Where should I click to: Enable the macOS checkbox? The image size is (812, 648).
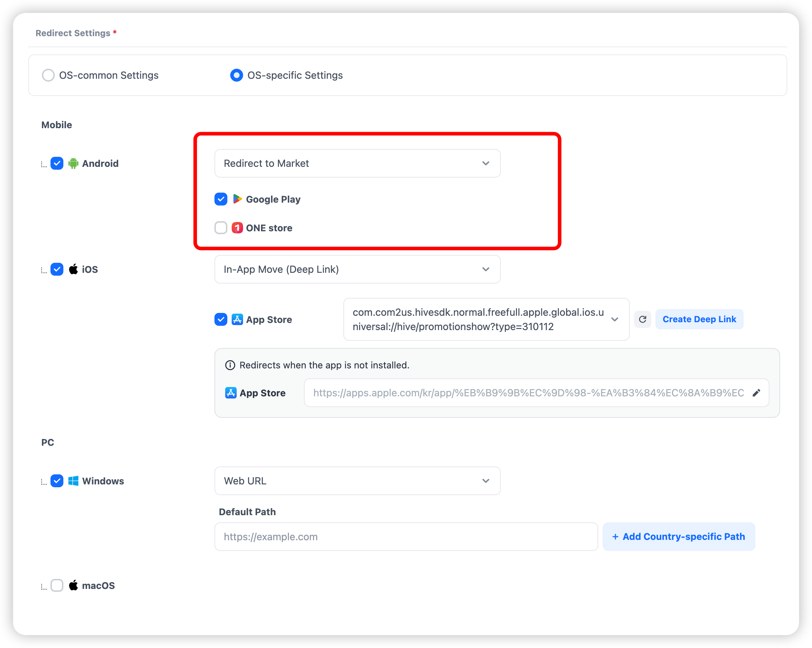pyautogui.click(x=57, y=585)
